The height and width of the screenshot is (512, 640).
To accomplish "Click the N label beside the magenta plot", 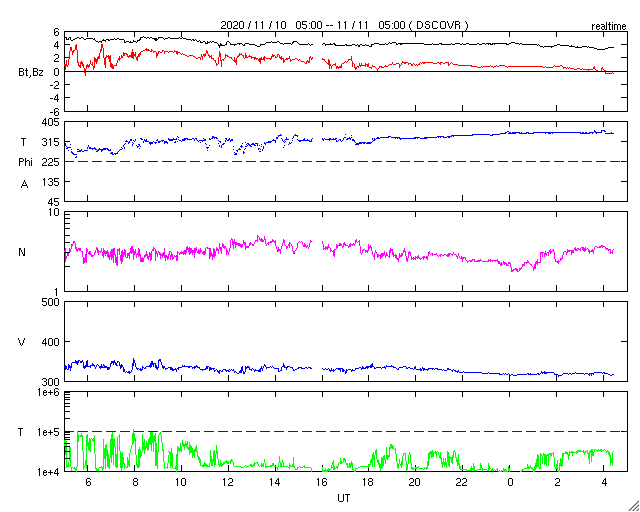I will (x=22, y=252).
